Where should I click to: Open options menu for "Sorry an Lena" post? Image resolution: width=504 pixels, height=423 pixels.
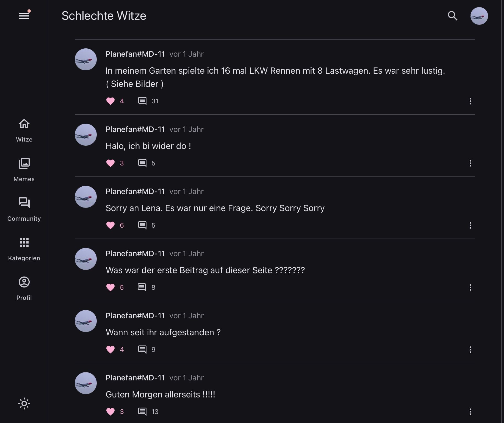[x=470, y=225]
